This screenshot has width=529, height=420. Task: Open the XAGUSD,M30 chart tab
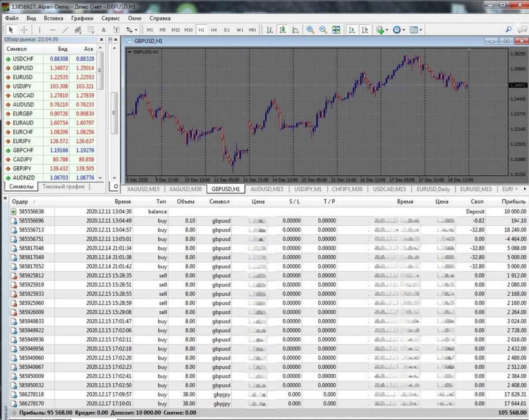pos(186,189)
